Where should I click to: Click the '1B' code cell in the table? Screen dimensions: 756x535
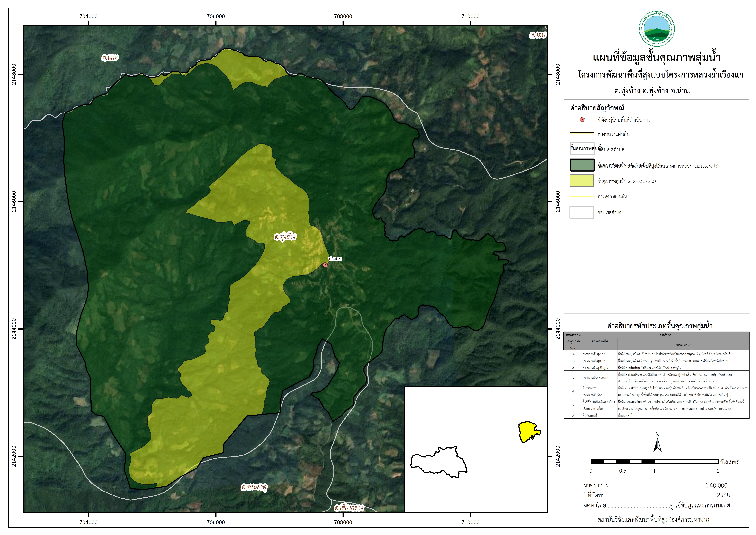(573, 361)
